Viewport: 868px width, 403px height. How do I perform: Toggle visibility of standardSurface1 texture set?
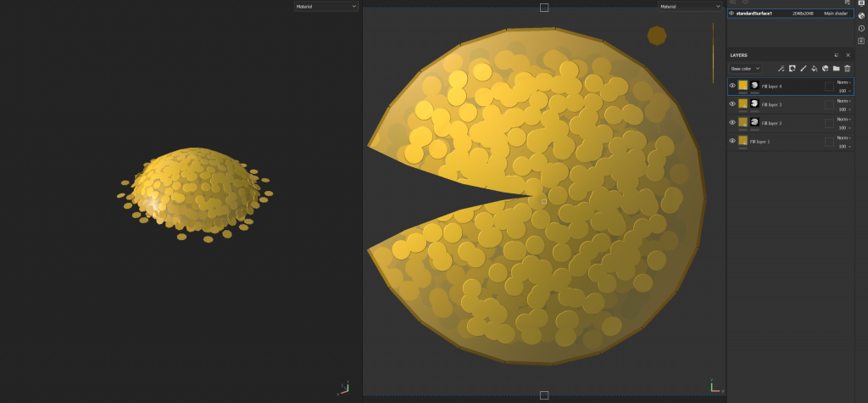point(732,14)
